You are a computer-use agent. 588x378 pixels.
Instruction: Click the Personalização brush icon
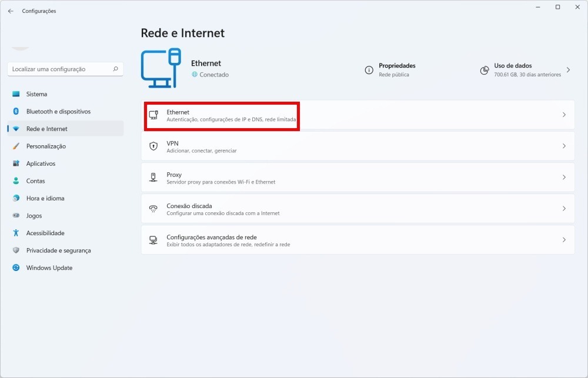coord(16,146)
